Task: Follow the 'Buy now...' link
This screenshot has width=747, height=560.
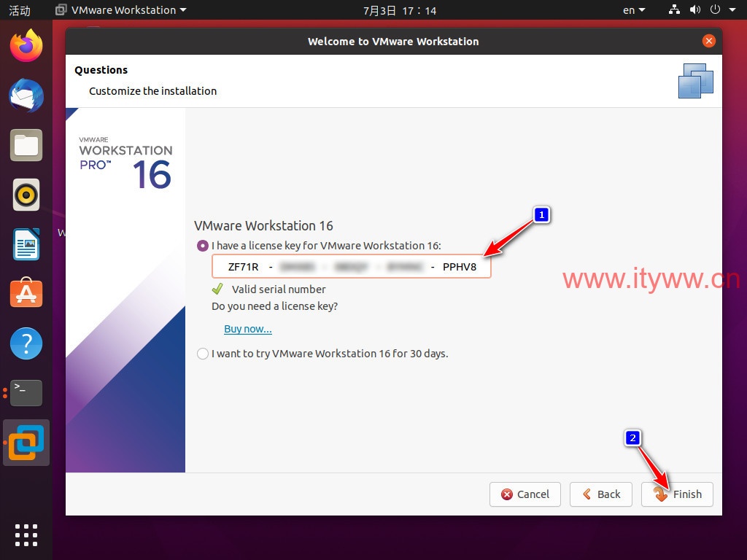Action: point(248,329)
